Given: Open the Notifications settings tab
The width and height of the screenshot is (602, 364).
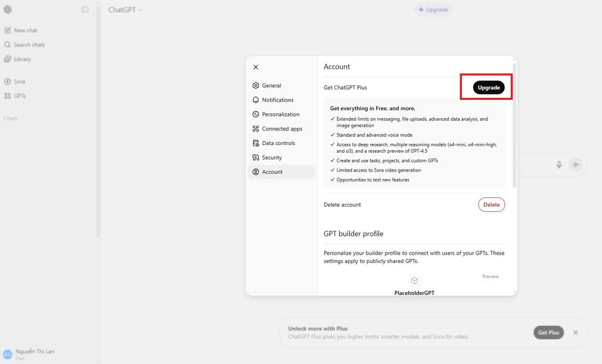Looking at the screenshot, I should [277, 100].
